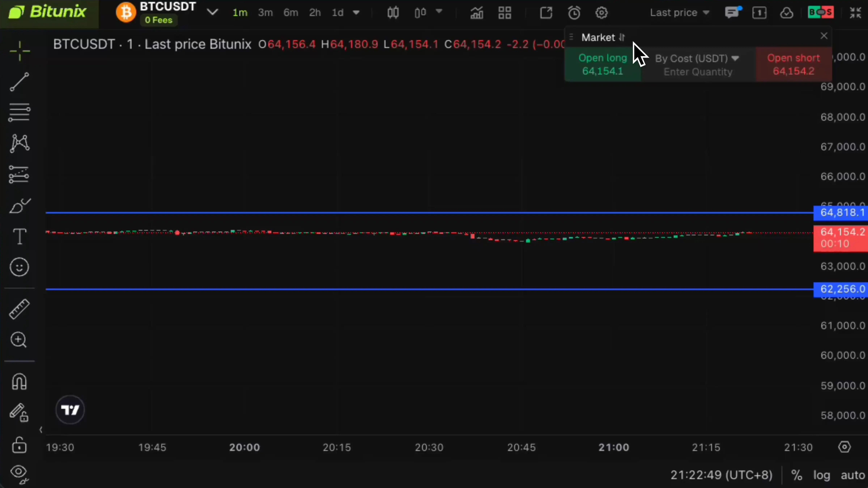The image size is (868, 488).
Task: Switch to the 1d timeframe
Action: click(x=338, y=13)
